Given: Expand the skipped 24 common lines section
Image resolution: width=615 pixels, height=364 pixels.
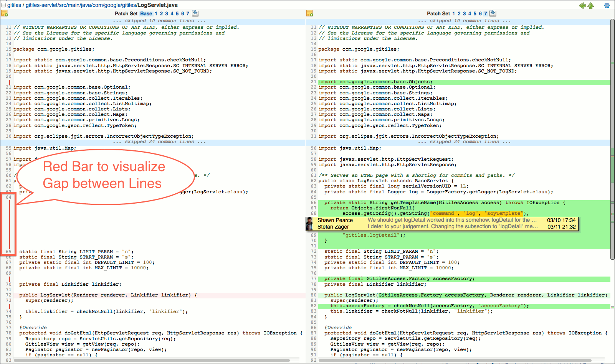Looking at the screenshot, I should click(x=159, y=142).
